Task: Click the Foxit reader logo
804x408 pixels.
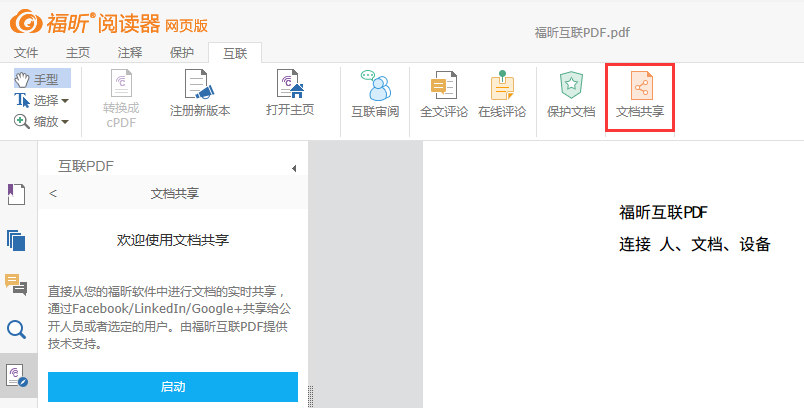Action: [x=109, y=23]
